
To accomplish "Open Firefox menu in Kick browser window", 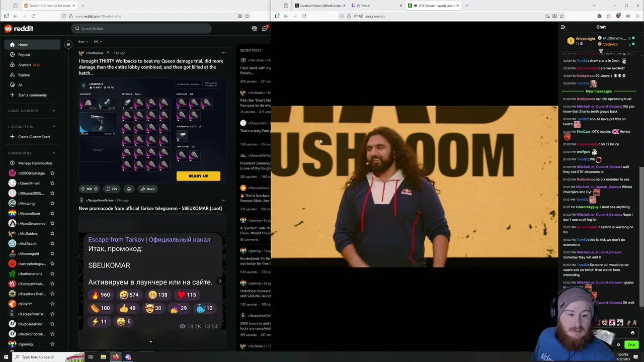I will 637,16.
